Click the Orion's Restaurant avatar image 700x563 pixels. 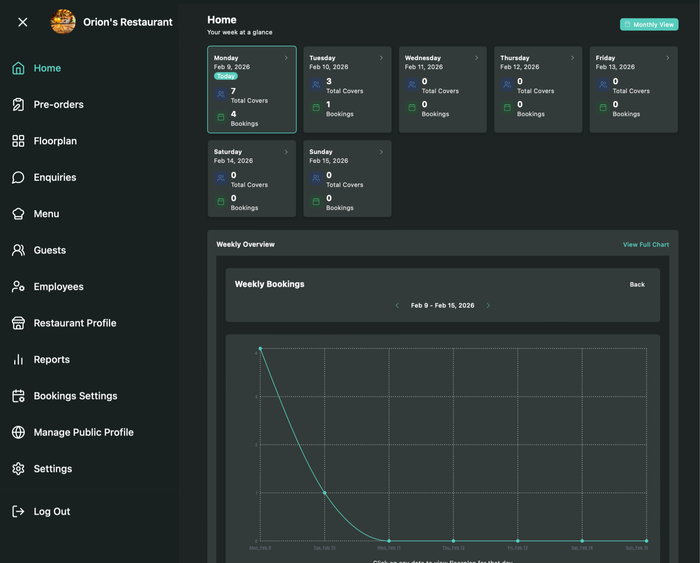coord(63,22)
